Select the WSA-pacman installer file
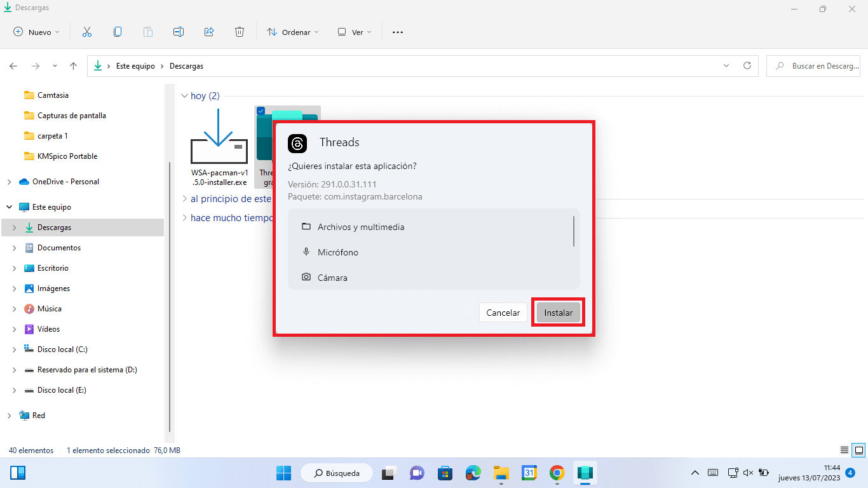Image resolution: width=868 pixels, height=488 pixels. pyautogui.click(x=219, y=147)
